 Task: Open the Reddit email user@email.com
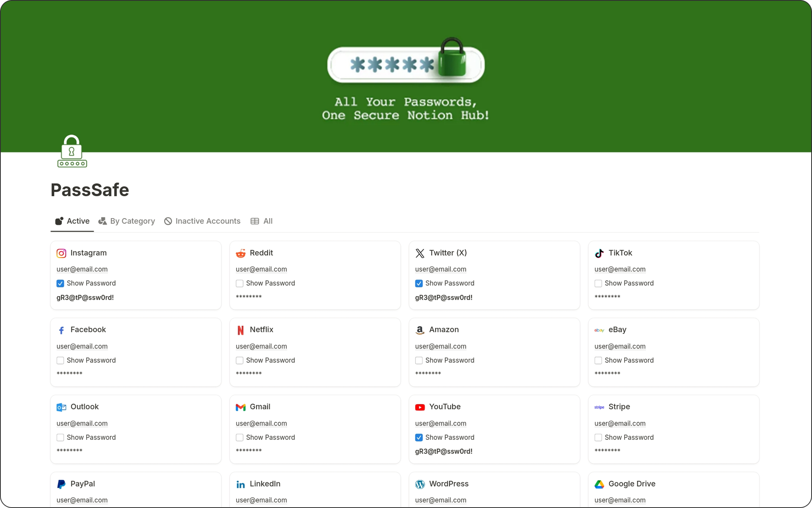(x=261, y=269)
